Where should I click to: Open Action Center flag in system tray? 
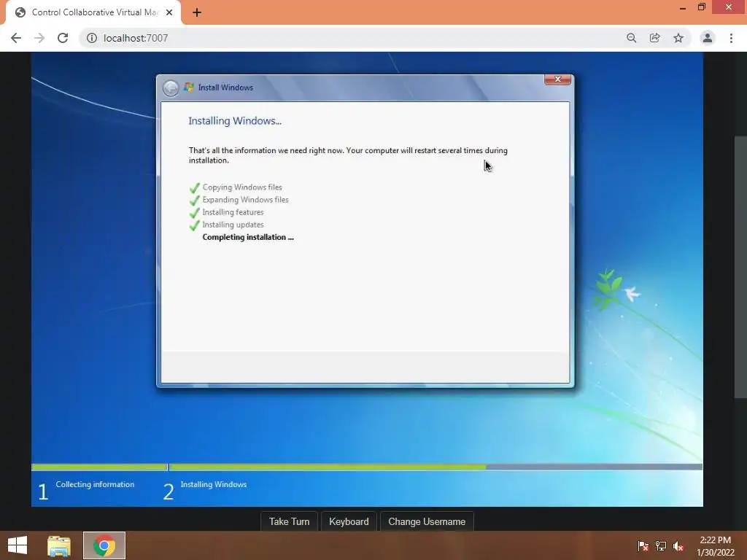coord(643,546)
